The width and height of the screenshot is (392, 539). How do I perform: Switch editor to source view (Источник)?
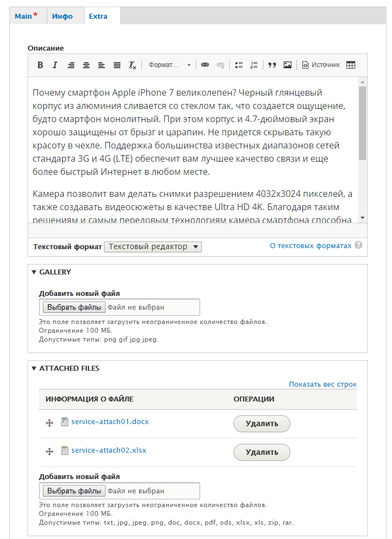point(321,65)
